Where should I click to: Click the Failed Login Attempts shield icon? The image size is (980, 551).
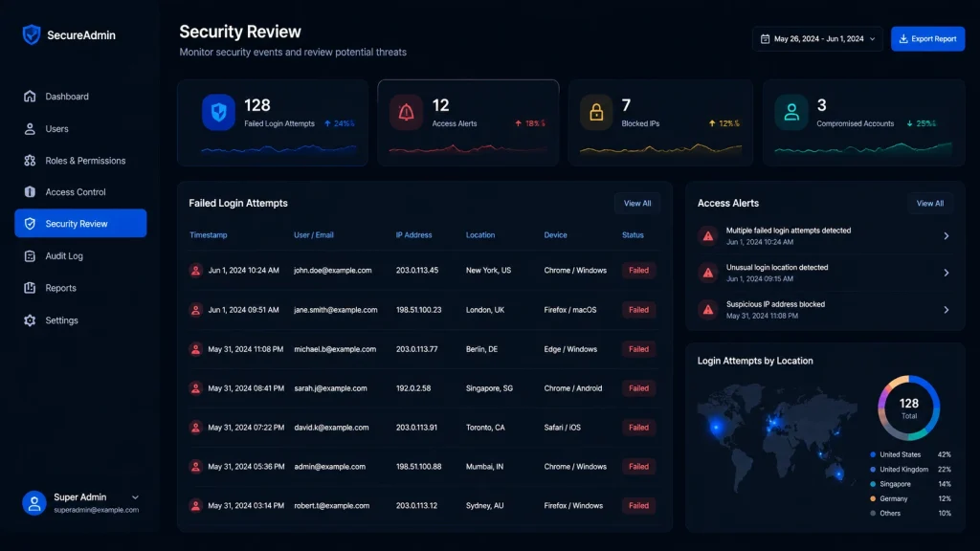click(x=218, y=113)
